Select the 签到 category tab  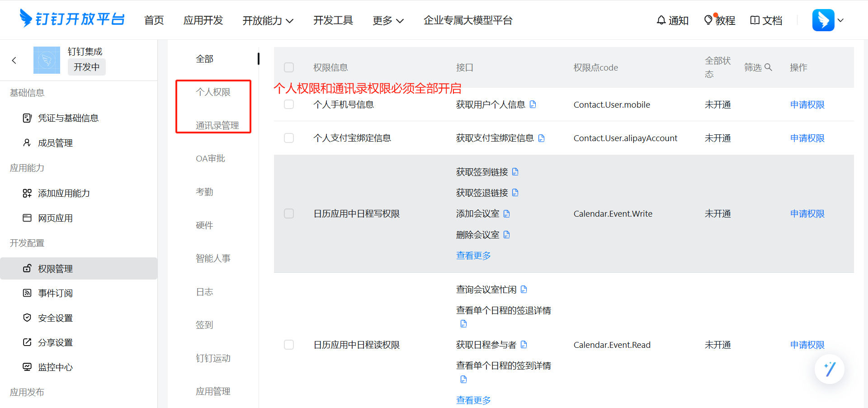(x=204, y=325)
